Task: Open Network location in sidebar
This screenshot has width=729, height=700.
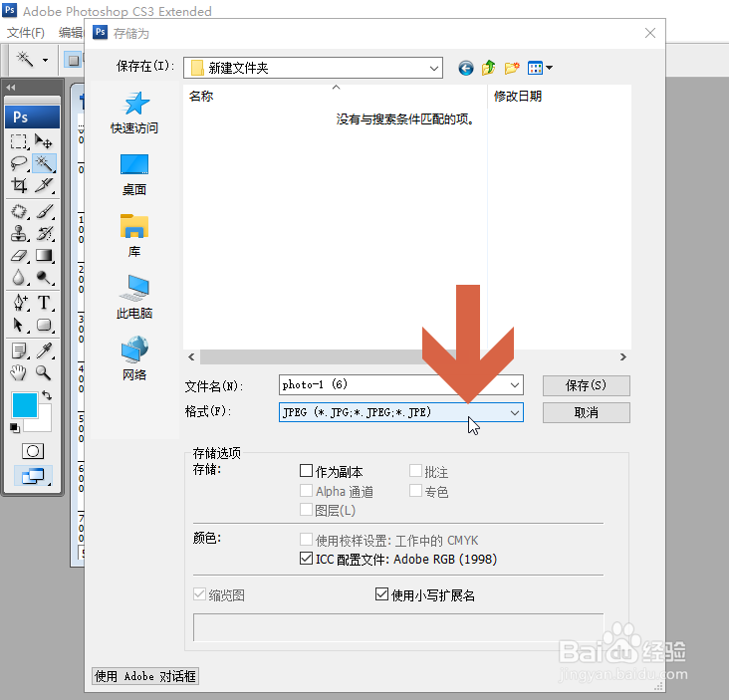Action: click(134, 358)
